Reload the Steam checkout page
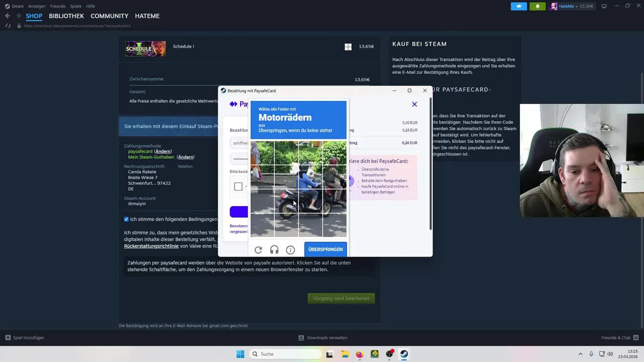The height and width of the screenshot is (362, 644). pos(8,26)
